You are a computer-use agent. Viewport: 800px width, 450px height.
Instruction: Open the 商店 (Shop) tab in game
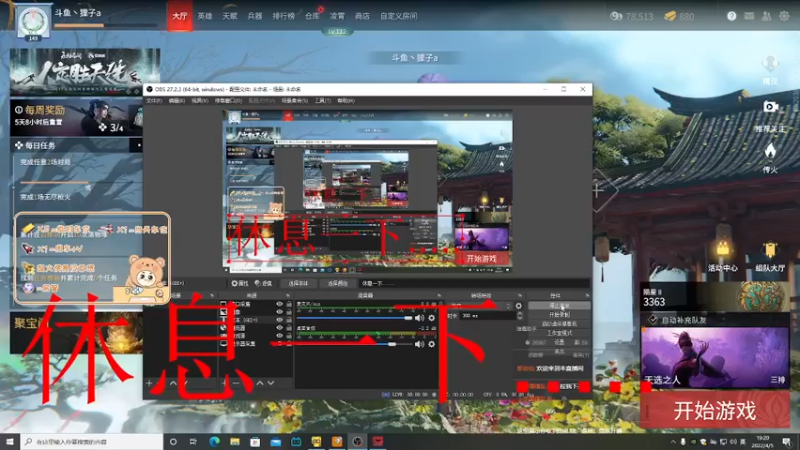[x=362, y=16]
